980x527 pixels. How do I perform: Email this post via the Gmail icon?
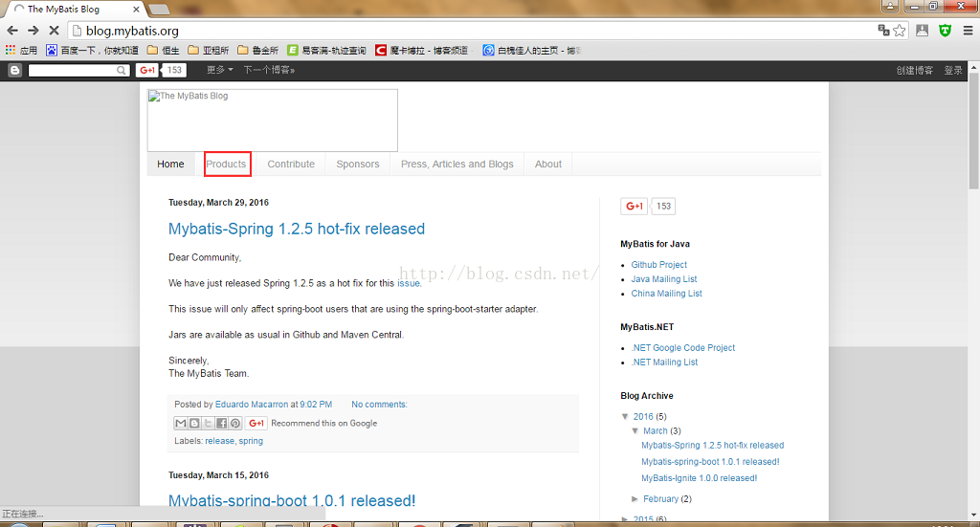(181, 424)
